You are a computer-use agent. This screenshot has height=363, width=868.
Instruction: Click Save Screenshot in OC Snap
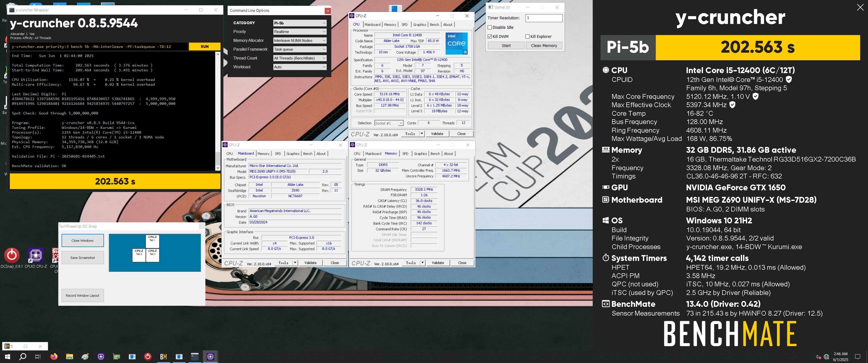point(83,258)
